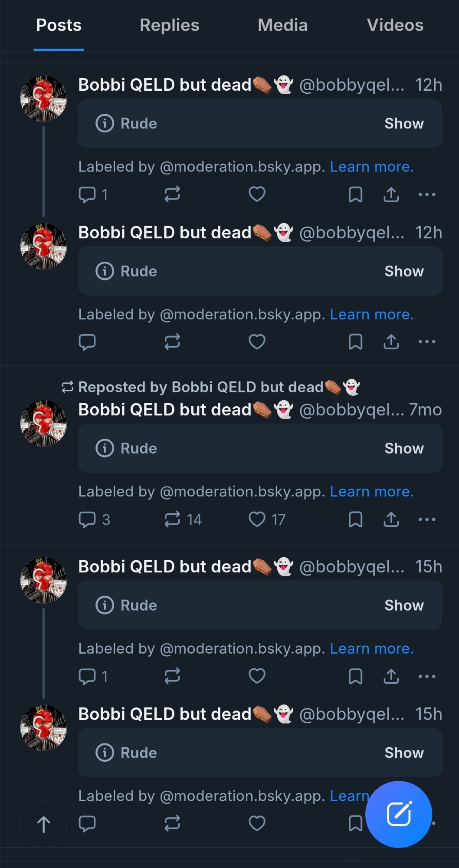Screen dimensions: 459x868
Task: Like the reposted 7mo post with 17 likes
Action: (257, 519)
